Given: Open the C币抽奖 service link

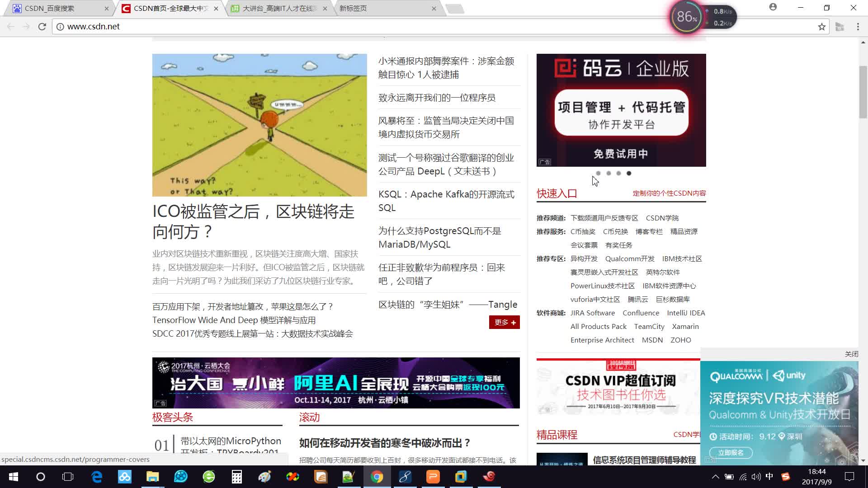Looking at the screenshot, I should [583, 231].
